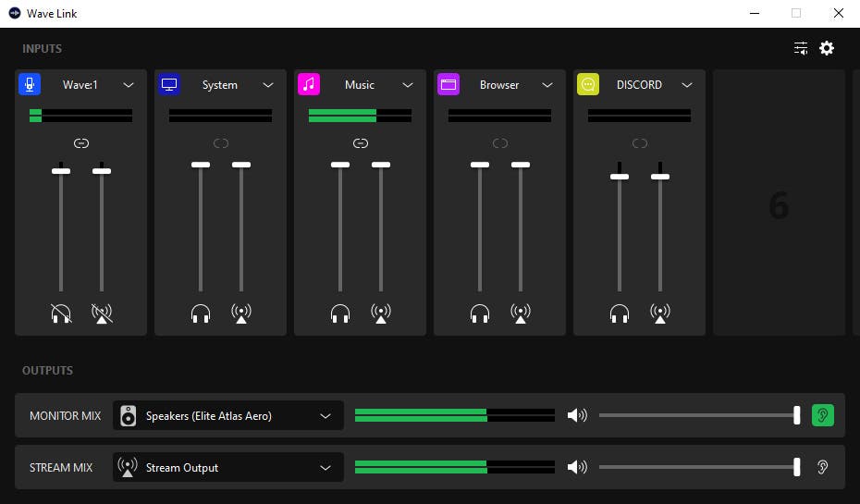Click the Music channel level meter
Image resolution: width=860 pixels, height=504 pixels.
360,116
